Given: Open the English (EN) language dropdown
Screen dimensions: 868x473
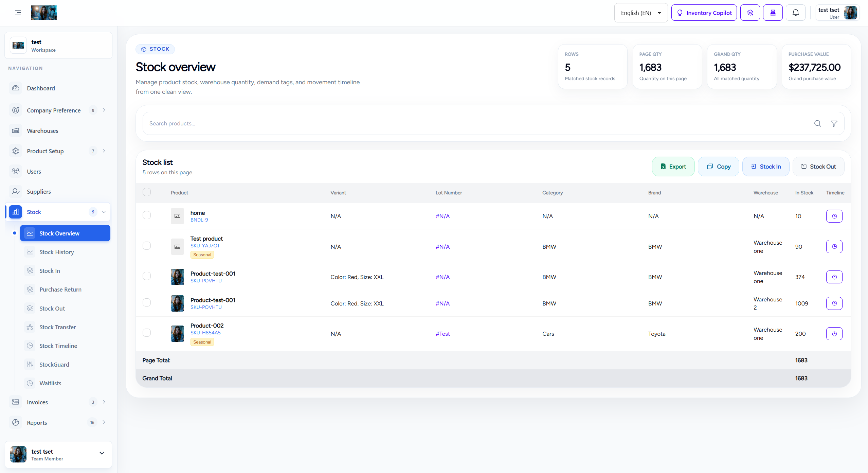Looking at the screenshot, I should pyautogui.click(x=641, y=13).
